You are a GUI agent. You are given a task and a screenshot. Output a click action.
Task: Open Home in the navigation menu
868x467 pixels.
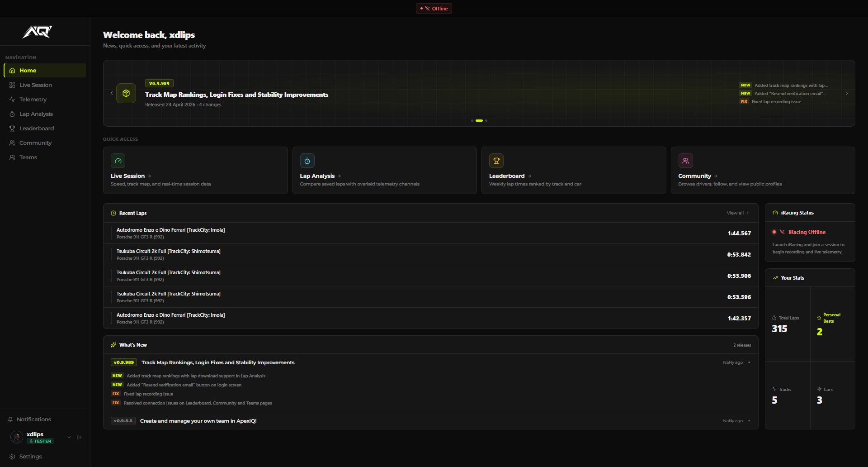tap(45, 71)
